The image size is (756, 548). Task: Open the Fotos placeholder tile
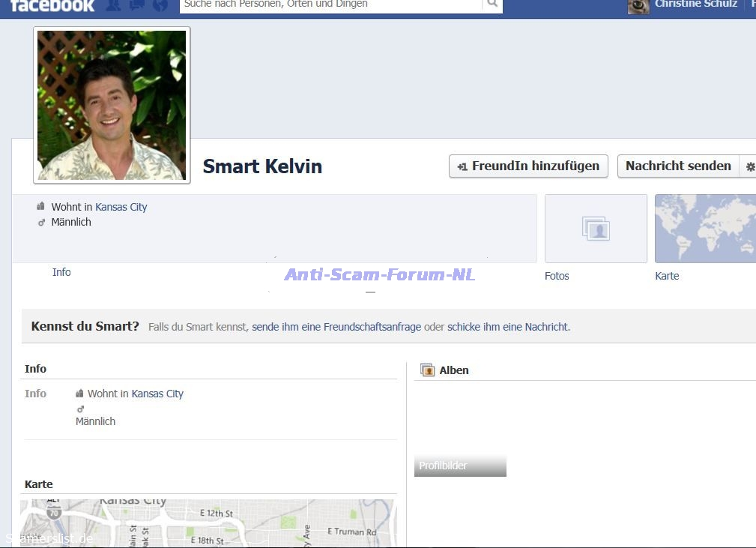click(x=596, y=229)
